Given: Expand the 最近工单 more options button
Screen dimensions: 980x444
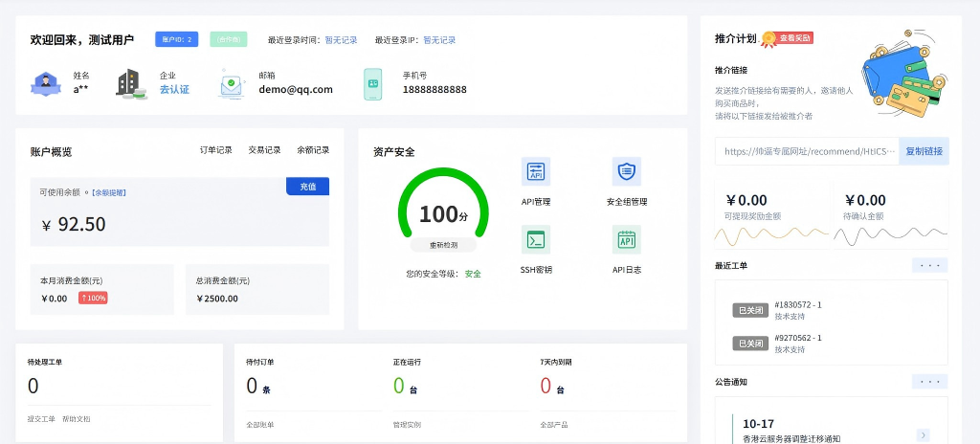Looking at the screenshot, I should [x=929, y=265].
